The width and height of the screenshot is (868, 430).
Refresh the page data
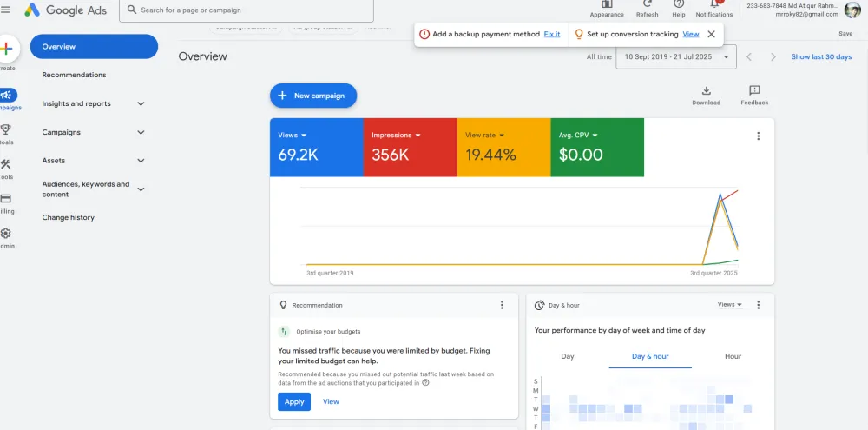tap(647, 5)
